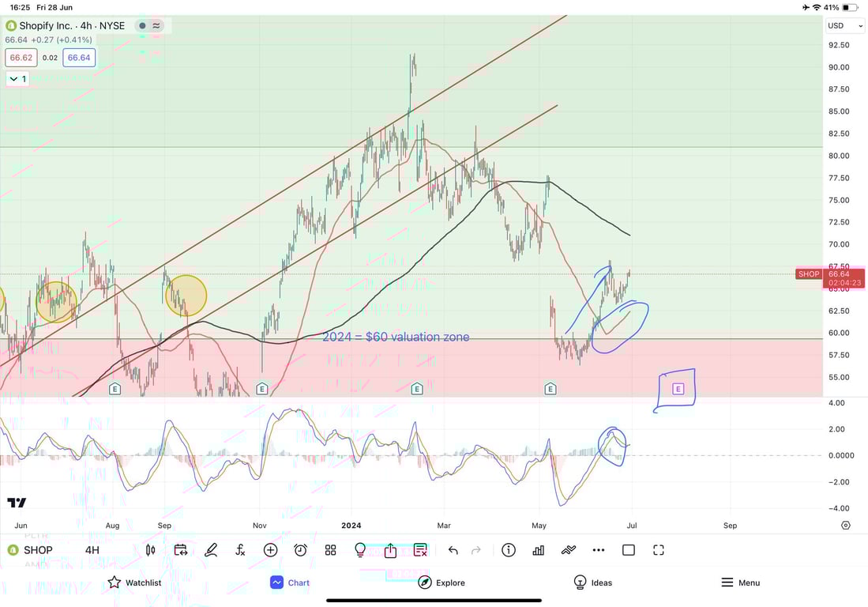The height and width of the screenshot is (607, 868).
Task: Tap the 66.64 +0.27 (+0.41%) quote line
Action: click(49, 40)
